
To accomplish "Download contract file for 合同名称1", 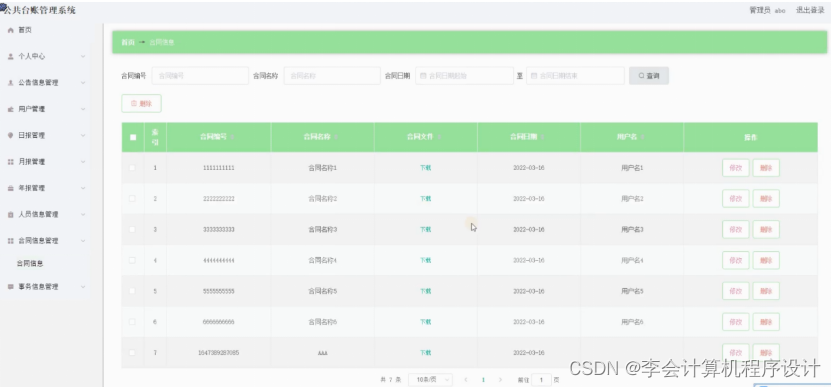I will [x=425, y=168].
